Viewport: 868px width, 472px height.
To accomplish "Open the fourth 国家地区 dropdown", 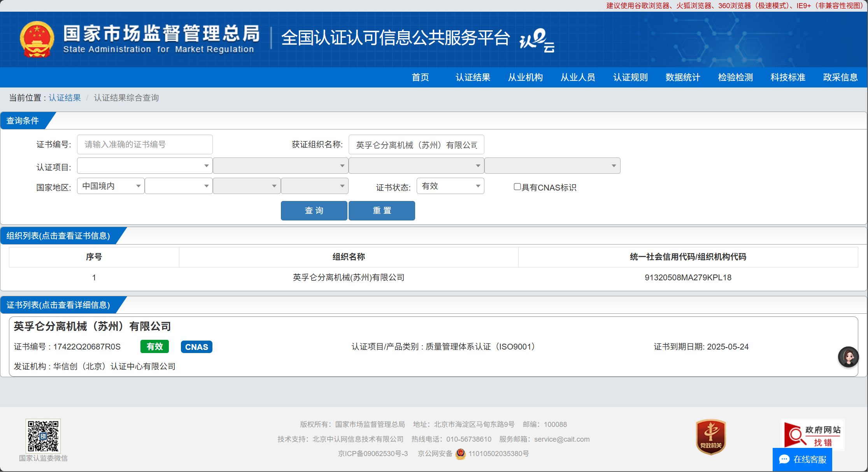I will click(315, 186).
